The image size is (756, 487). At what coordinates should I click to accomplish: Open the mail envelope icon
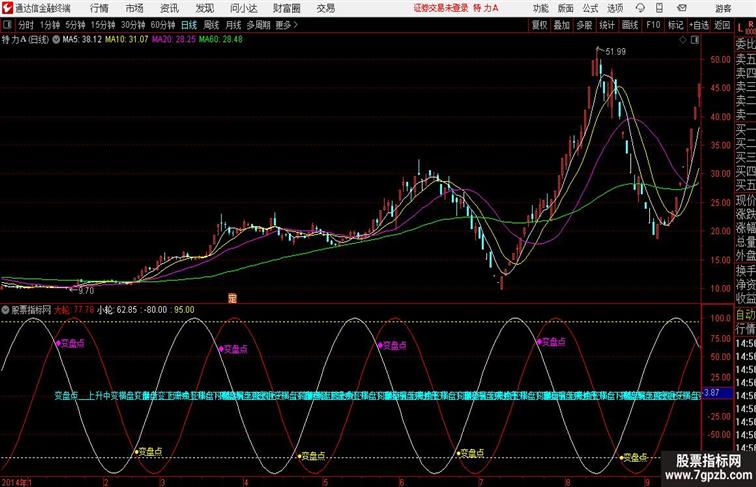click(681, 8)
